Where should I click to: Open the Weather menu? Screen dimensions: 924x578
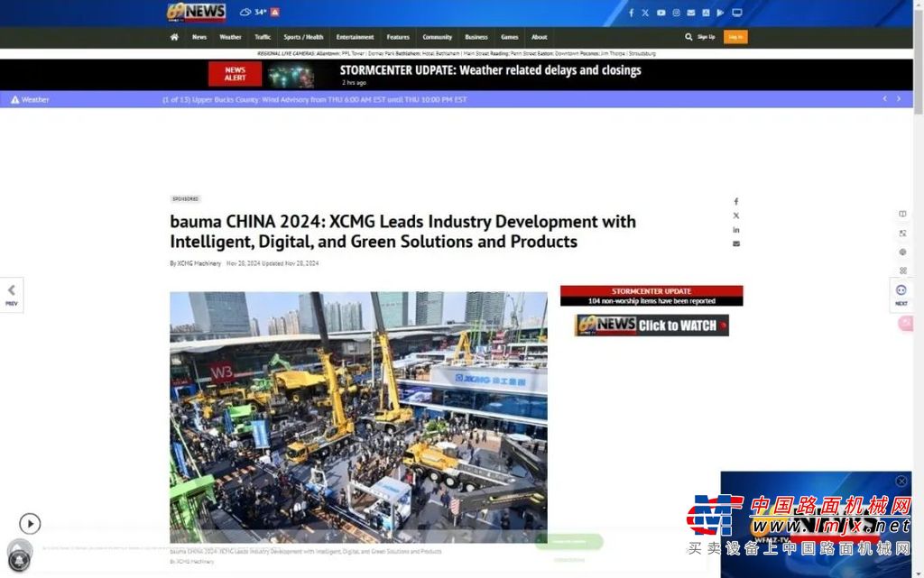coord(230,37)
